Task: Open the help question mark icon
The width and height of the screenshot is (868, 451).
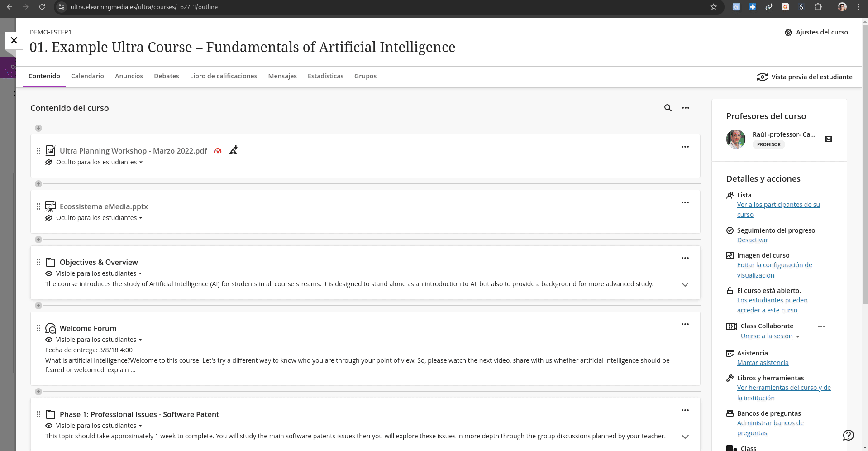Action: pos(848,435)
